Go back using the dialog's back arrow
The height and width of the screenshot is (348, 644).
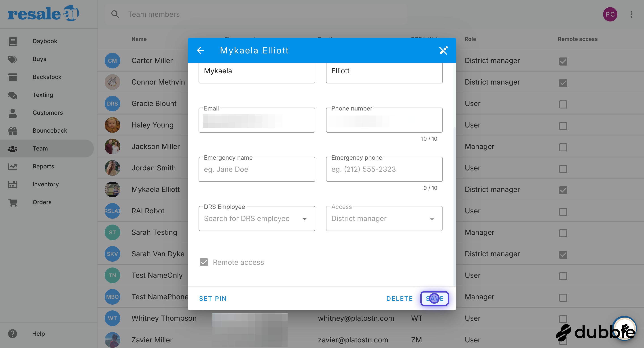pyautogui.click(x=201, y=50)
